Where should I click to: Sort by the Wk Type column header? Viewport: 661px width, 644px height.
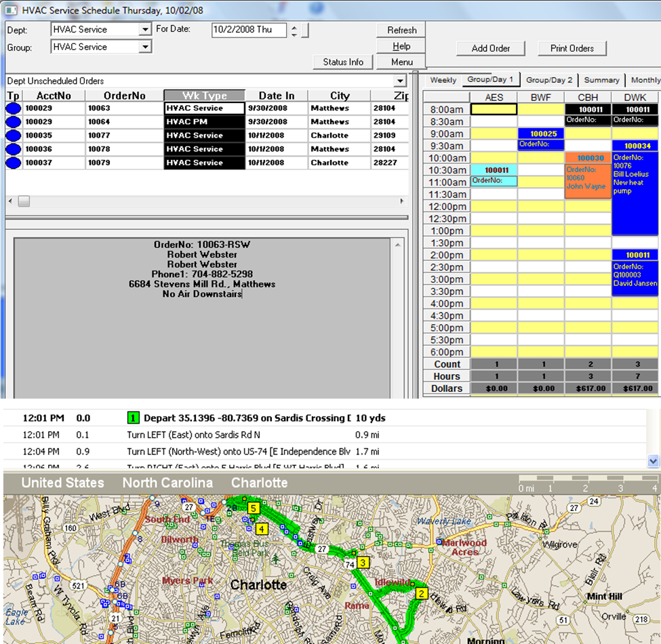pyautogui.click(x=204, y=96)
